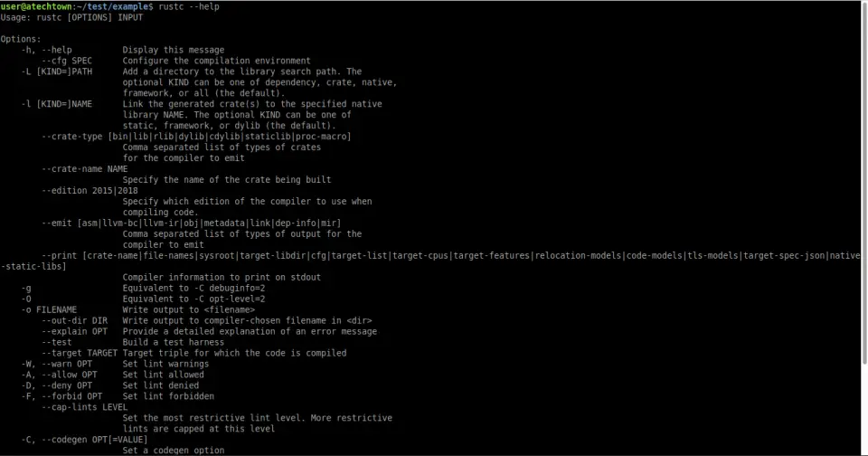Image resolution: width=868 pixels, height=456 pixels.
Task: Click the 'user@atechtown' prompt text
Action: [36, 6]
